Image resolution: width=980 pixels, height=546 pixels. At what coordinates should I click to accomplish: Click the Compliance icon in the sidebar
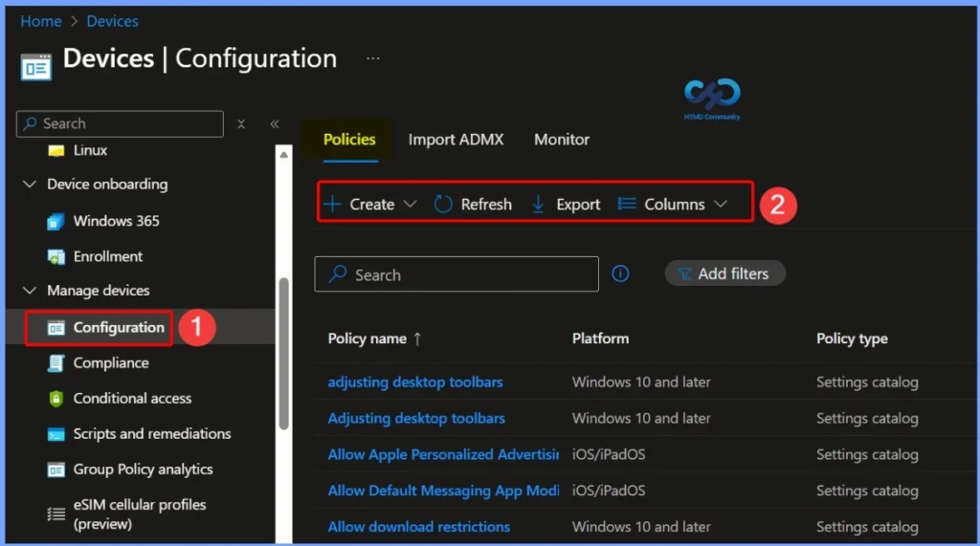coord(56,363)
